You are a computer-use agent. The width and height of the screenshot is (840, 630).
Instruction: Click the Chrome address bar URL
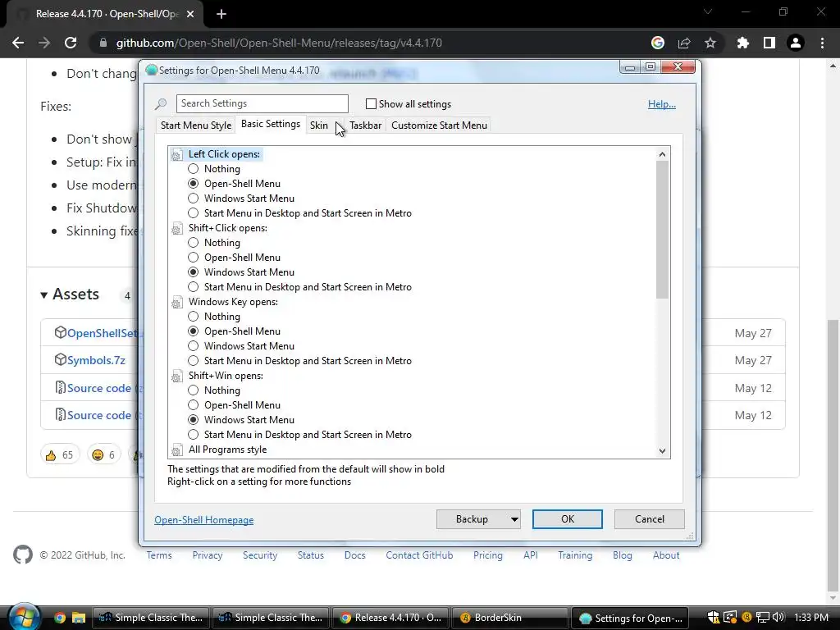pyautogui.click(x=279, y=43)
